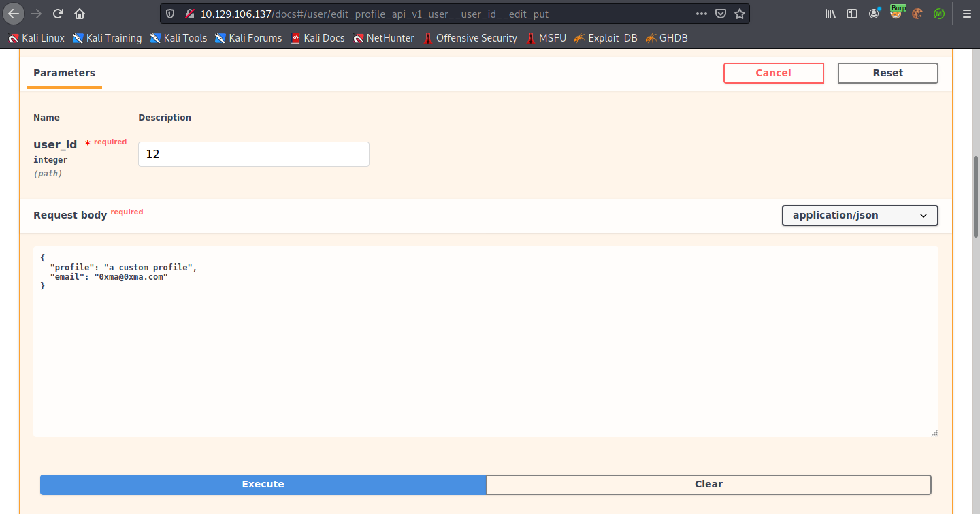Open the Kali Training bookmark

pos(107,38)
